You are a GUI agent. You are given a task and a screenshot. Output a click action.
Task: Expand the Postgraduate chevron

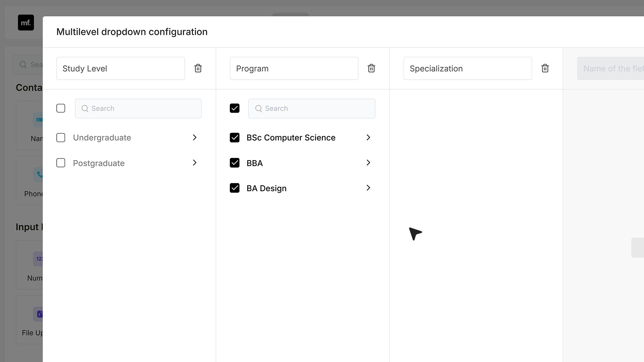click(x=195, y=163)
